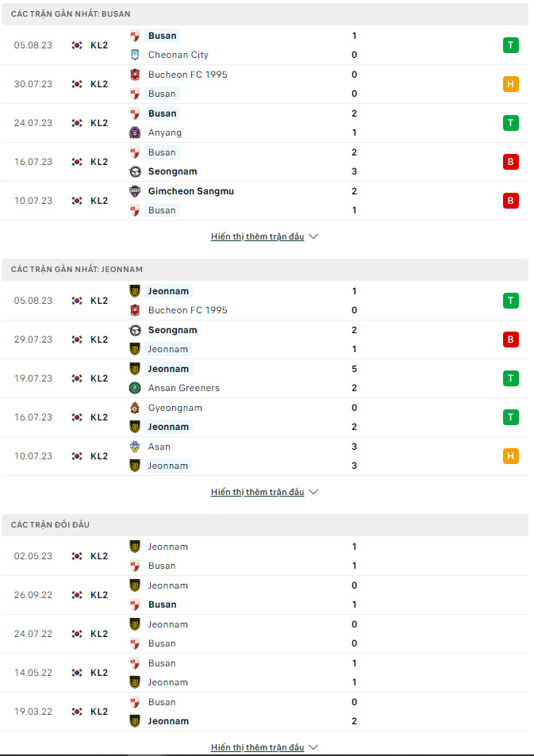
Task: Click the orange H badge for Bucheon vs Busan
Action: [x=511, y=84]
